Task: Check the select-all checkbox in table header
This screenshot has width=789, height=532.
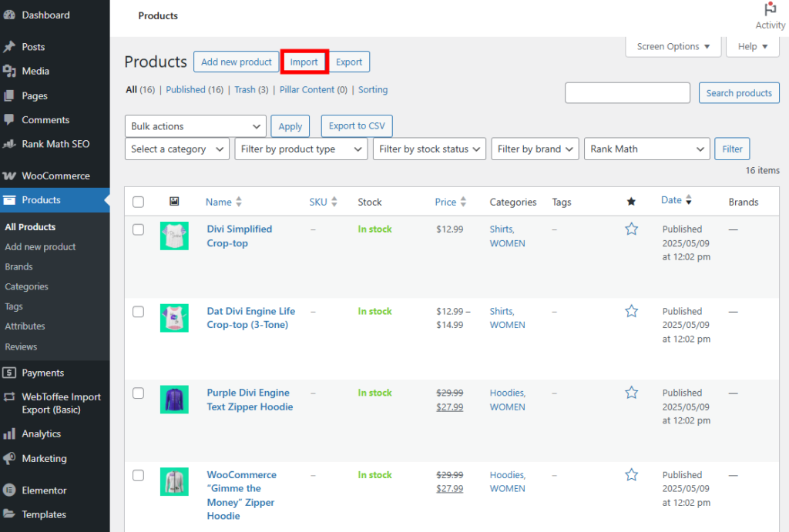Action: coord(138,201)
